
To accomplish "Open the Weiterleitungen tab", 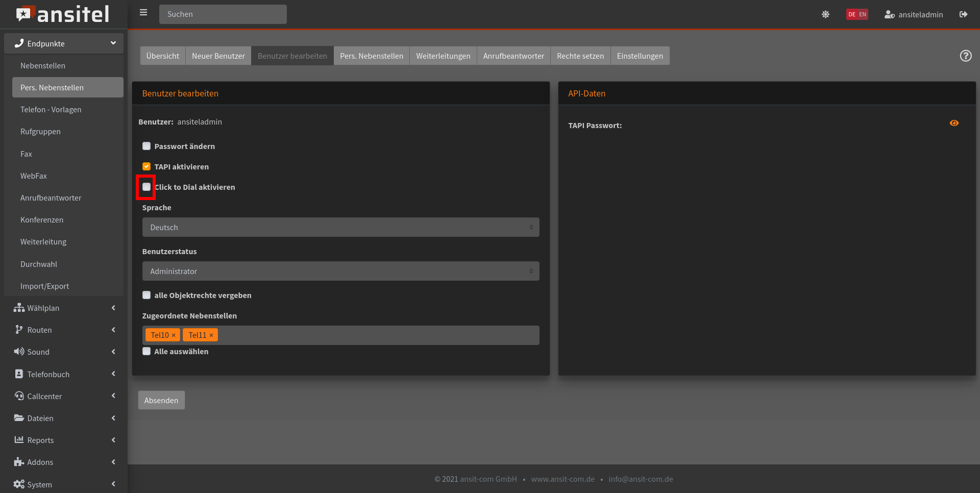I will 443,56.
